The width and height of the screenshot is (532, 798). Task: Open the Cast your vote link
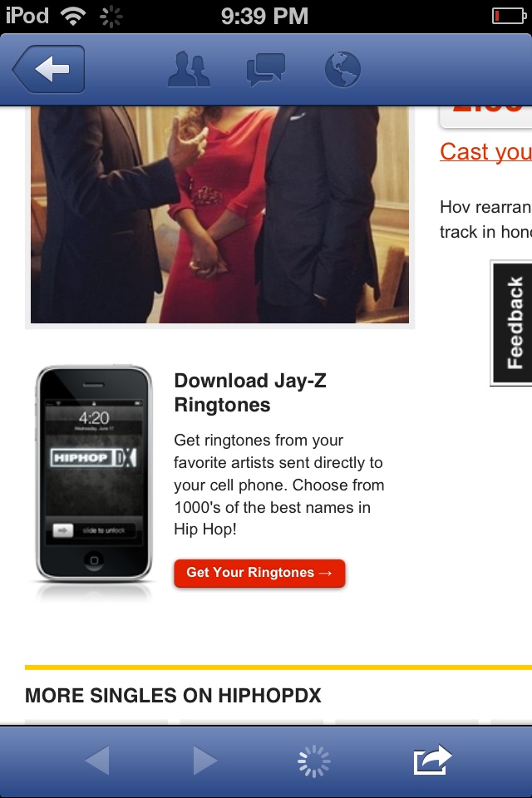click(x=485, y=151)
